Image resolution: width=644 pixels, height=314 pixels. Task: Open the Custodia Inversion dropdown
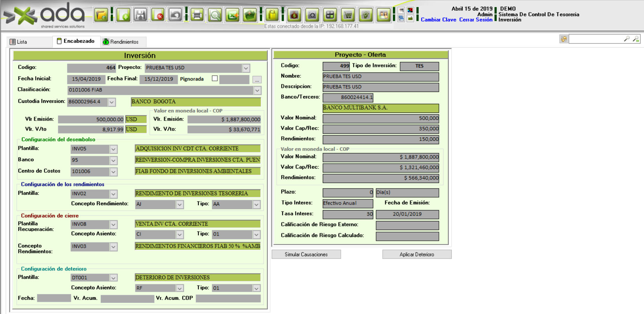click(112, 102)
